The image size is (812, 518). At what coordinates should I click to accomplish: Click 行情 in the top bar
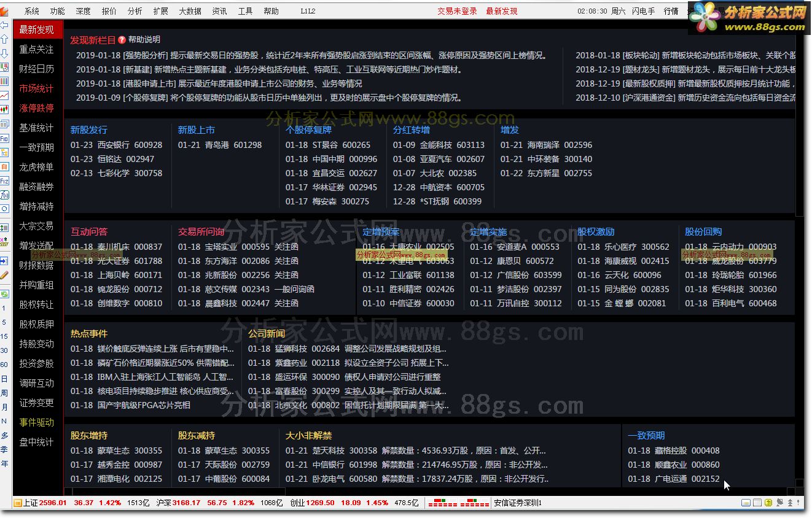point(671,11)
